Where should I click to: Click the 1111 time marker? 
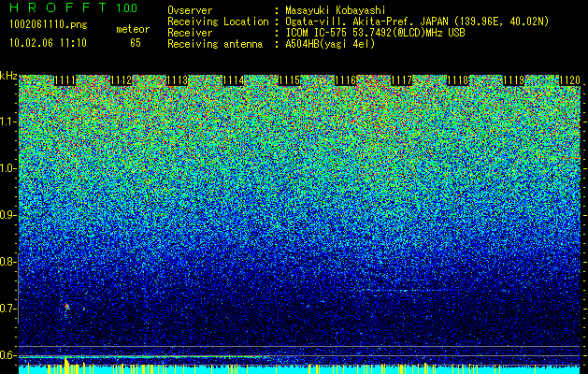click(65, 80)
